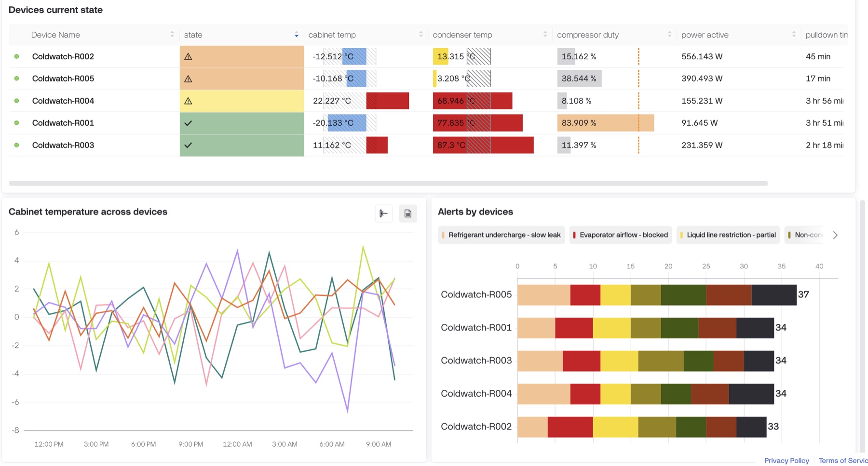This screenshot has width=868, height=466.
Task: Click power active value 231.359 W
Action: (x=702, y=145)
